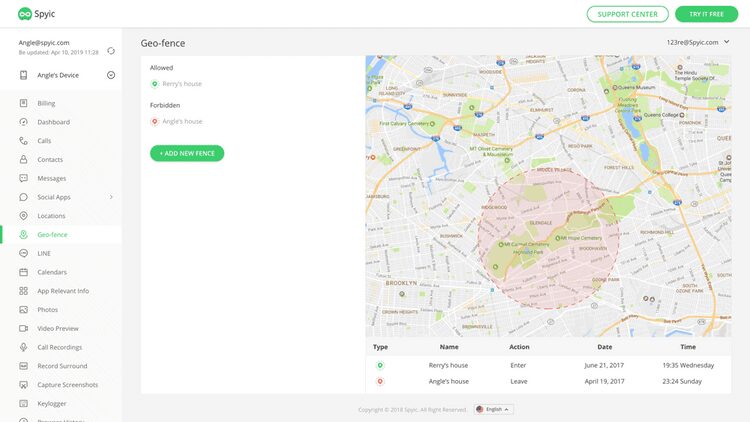Screen dimensions: 750x422
Task: Select the allowed Rerry's house fence
Action: 176,84
